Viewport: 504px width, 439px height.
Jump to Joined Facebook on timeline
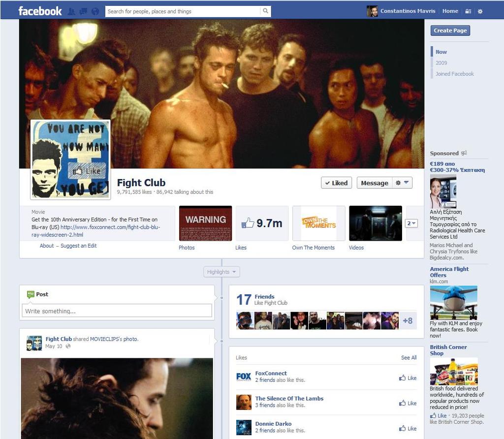pos(454,74)
